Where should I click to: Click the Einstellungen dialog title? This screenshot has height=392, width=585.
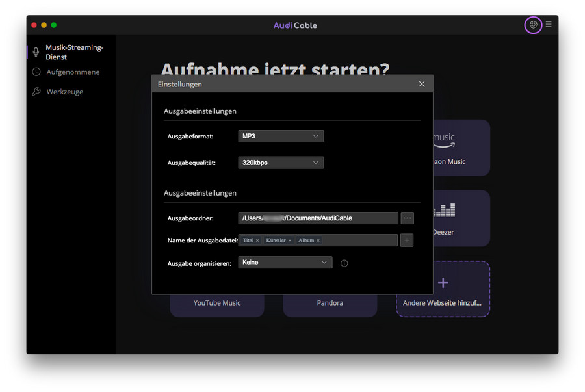click(x=180, y=85)
